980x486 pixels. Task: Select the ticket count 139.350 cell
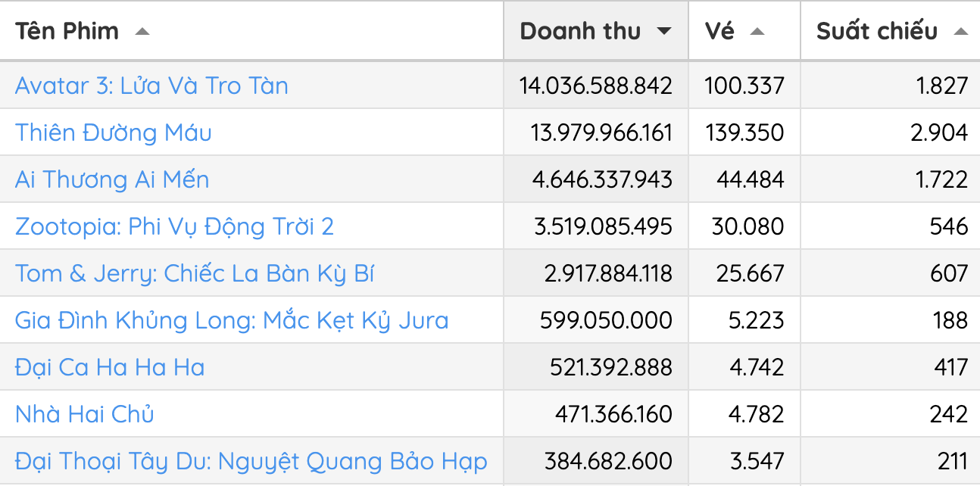(x=744, y=132)
